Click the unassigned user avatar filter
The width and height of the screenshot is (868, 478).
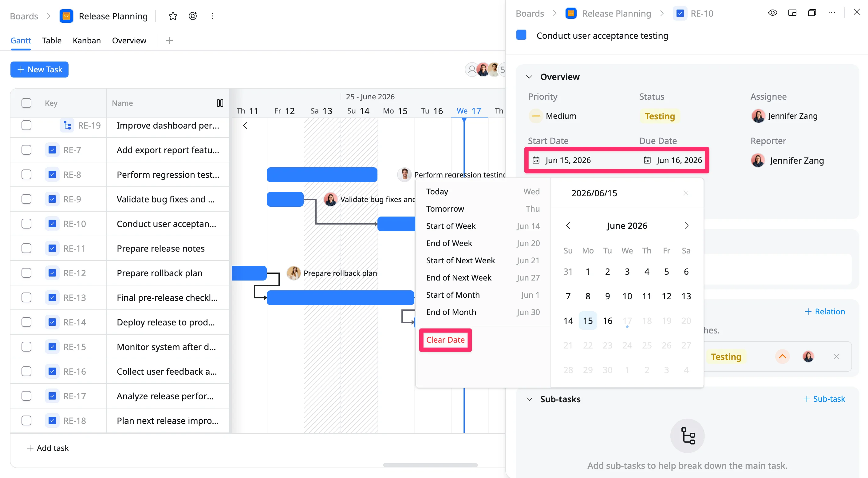tap(472, 70)
